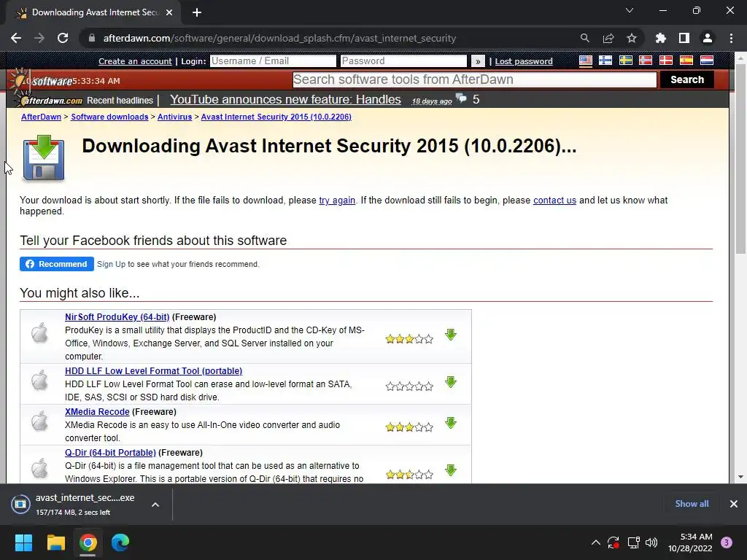Select the Dutch flag
Viewport: 747px width, 560px height.
706,61
